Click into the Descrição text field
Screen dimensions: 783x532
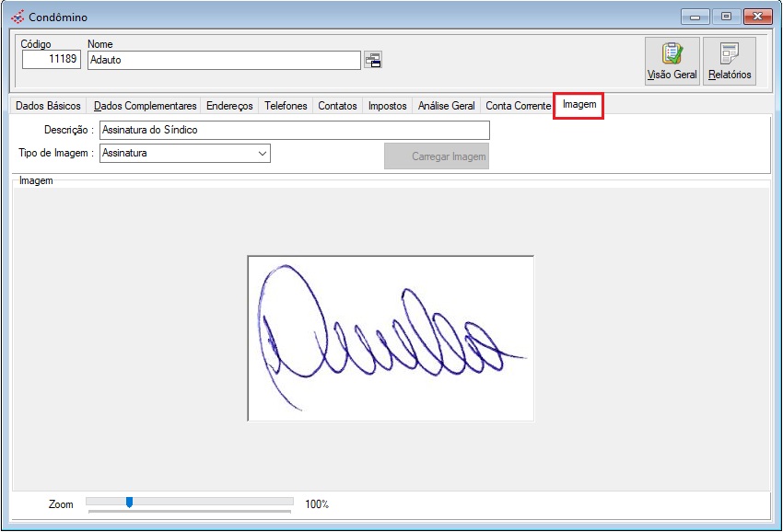click(294, 130)
